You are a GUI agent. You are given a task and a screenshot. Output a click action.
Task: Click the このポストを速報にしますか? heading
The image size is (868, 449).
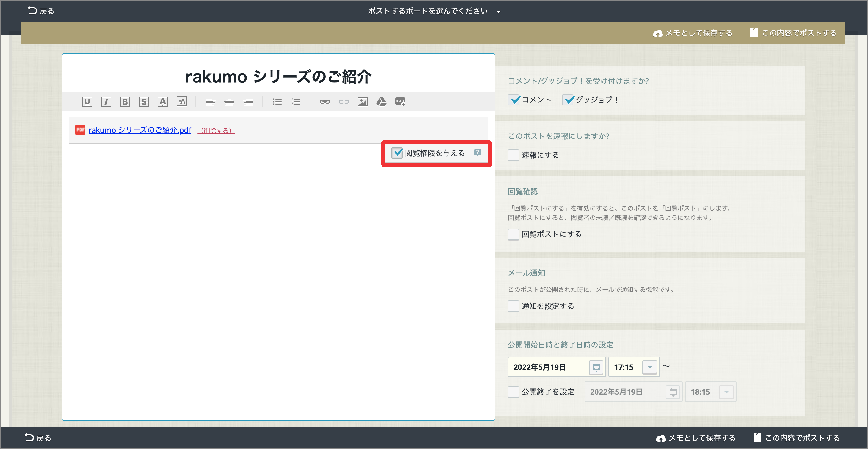[x=559, y=136]
